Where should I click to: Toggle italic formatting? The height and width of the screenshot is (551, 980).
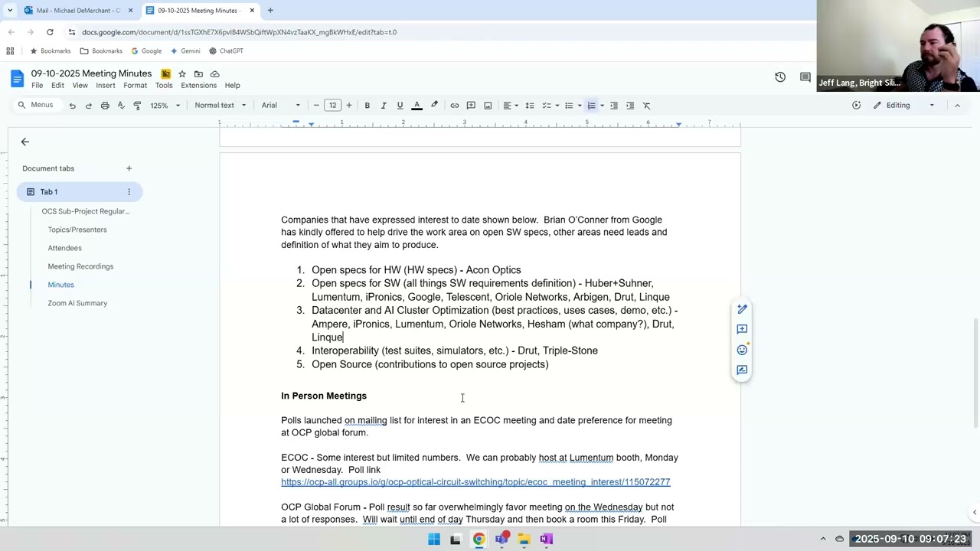(384, 106)
